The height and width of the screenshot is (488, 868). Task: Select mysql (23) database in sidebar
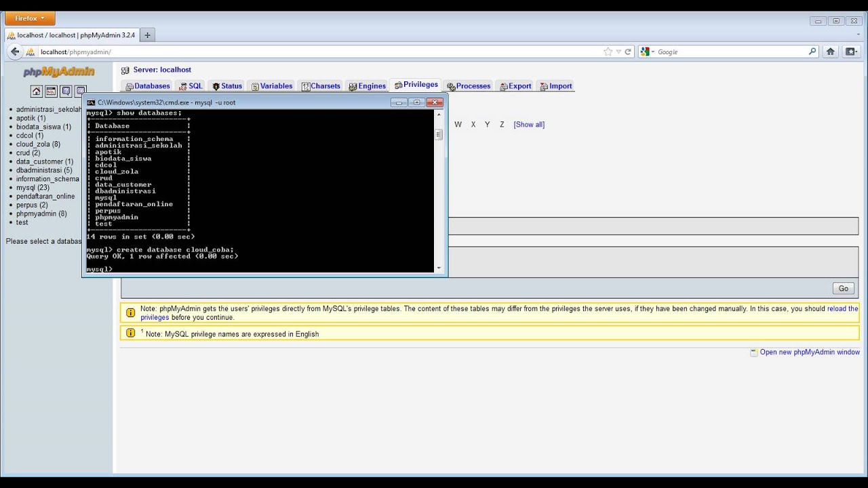33,188
